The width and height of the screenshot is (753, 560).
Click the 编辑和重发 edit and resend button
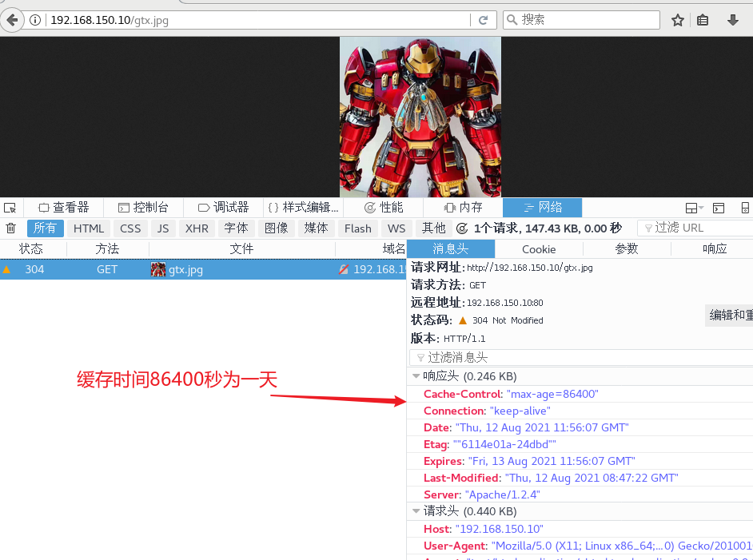click(729, 316)
